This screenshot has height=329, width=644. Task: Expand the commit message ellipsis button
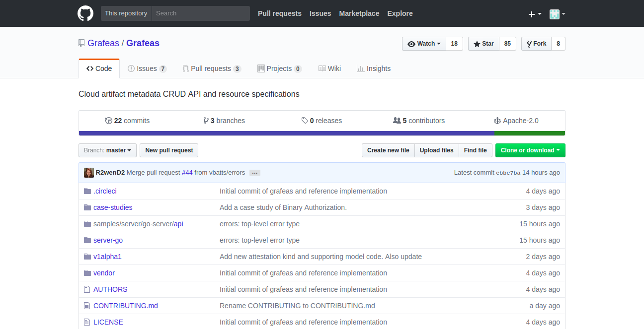point(255,173)
